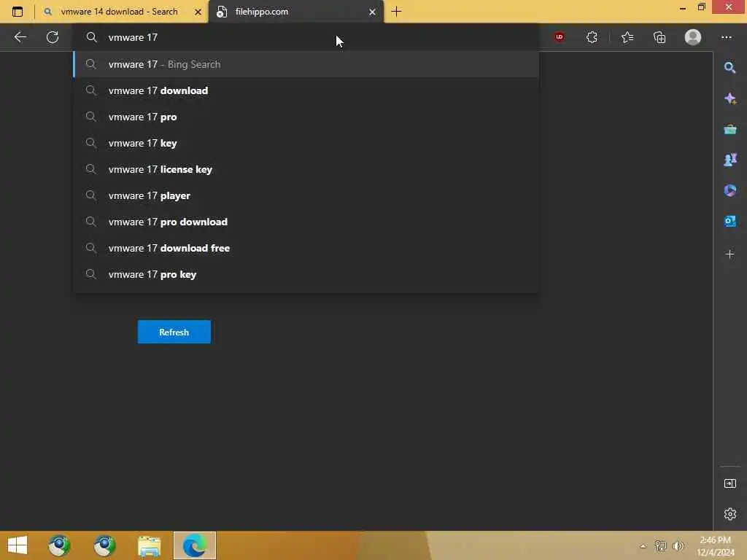Click the blue Refresh button

pos(174,332)
